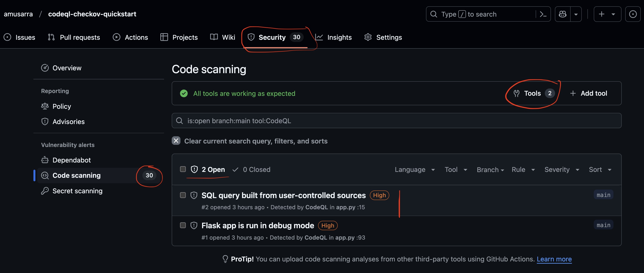Viewport: 644px width, 273px height.
Task: Expand the Branch filter dropdown
Action: tap(490, 170)
